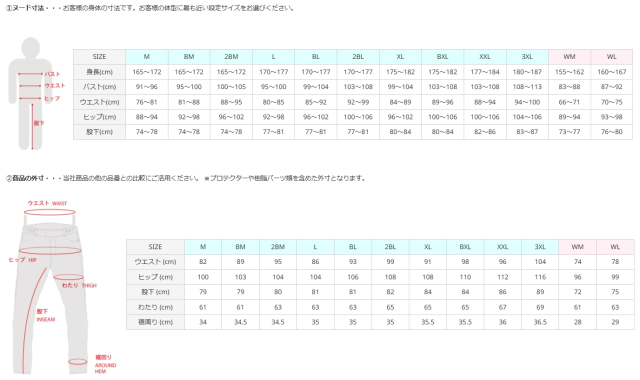
Task: Select the waist value '74' for WM
Action: click(577, 262)
